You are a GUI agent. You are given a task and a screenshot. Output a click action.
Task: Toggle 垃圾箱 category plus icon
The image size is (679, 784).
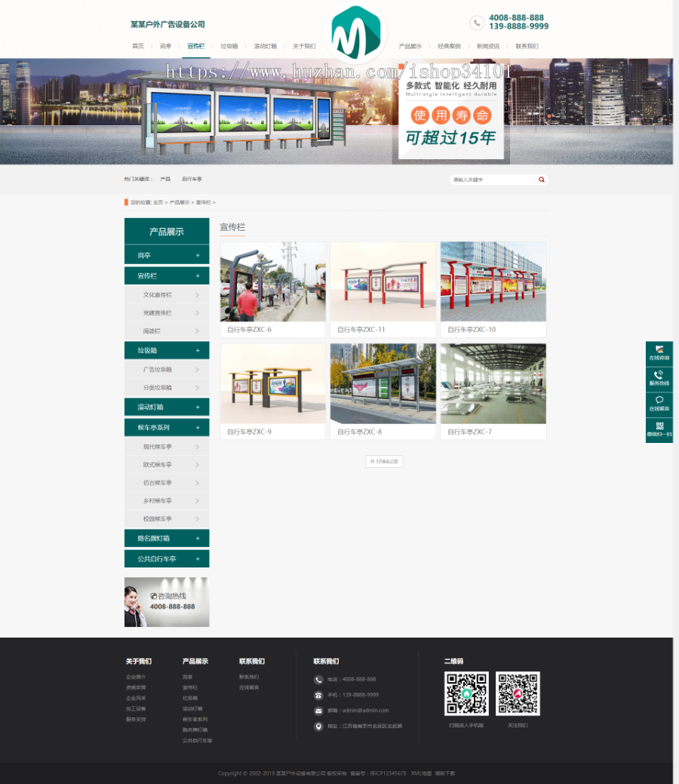click(x=198, y=351)
